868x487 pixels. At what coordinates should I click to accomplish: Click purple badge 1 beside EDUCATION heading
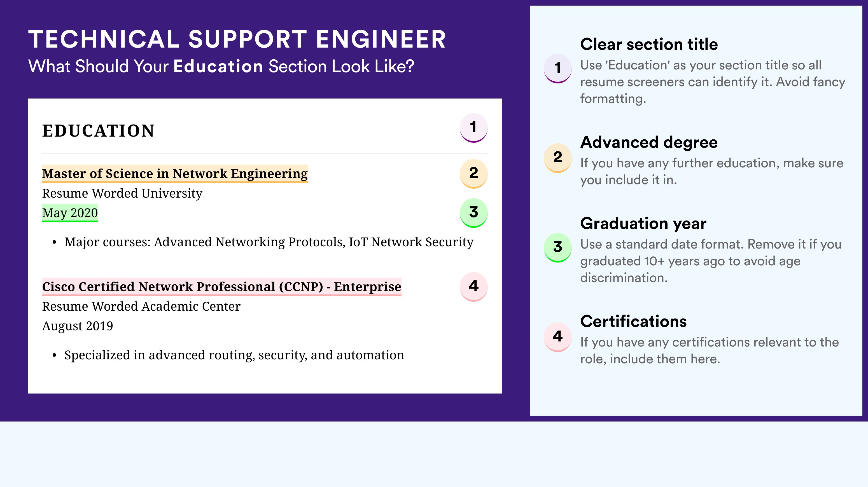[473, 128]
